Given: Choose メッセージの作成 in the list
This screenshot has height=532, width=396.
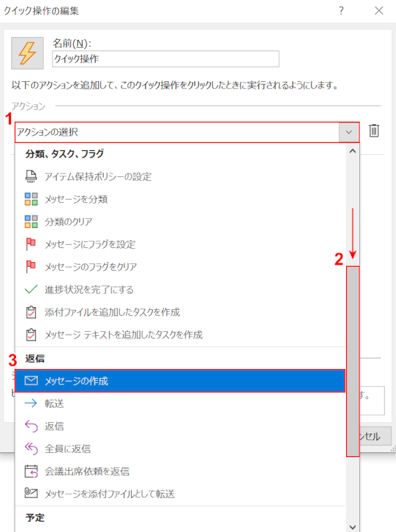Looking at the screenshot, I should tap(180, 380).
